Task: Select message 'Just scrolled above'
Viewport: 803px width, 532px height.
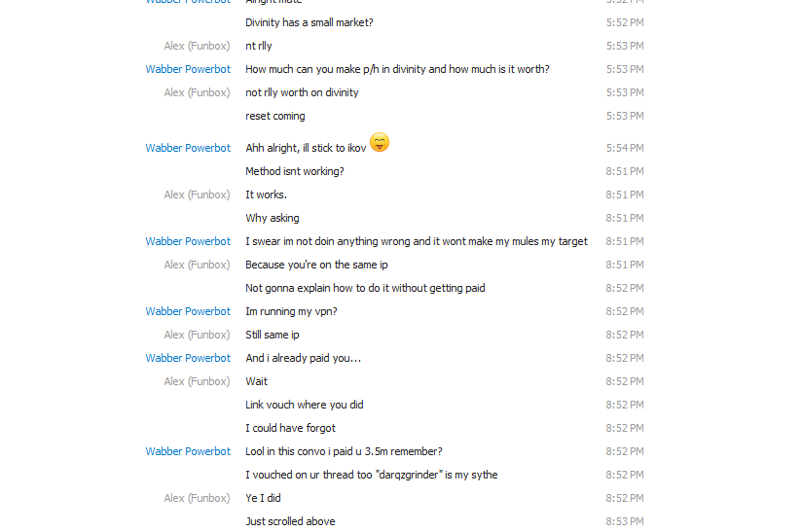Action: tap(290, 521)
